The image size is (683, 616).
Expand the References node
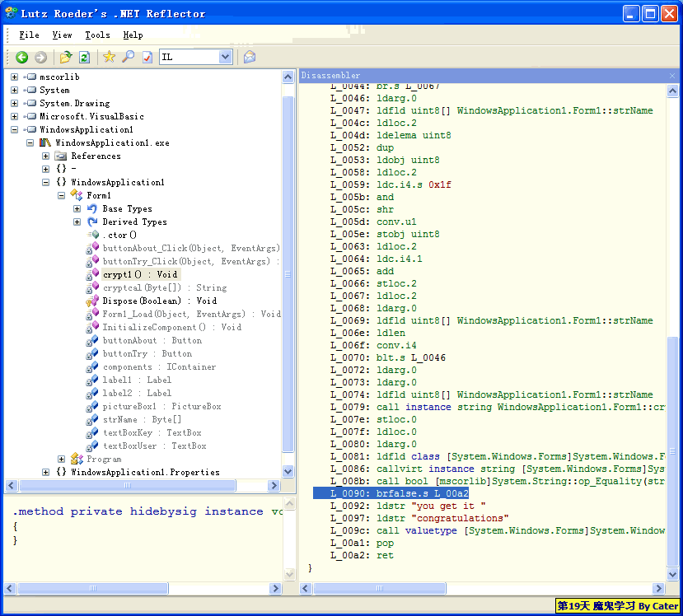[46, 156]
